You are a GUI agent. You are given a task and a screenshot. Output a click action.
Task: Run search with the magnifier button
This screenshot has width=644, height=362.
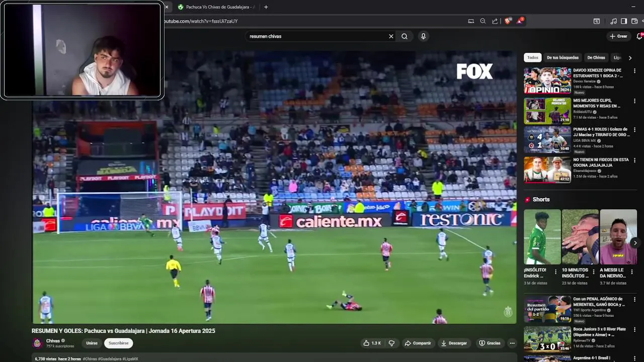[405, 36]
